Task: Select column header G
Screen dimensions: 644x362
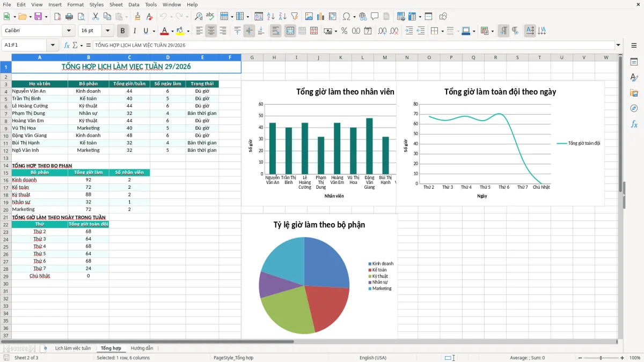Action: pos(252,57)
